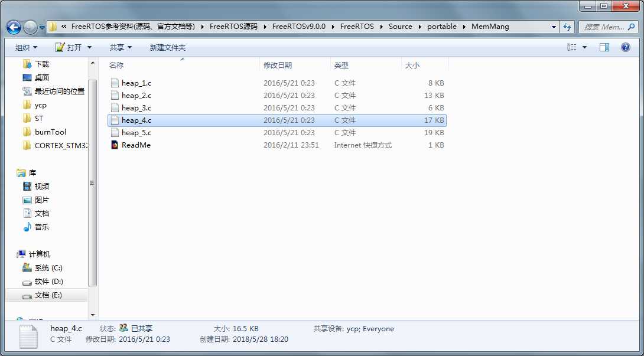
Task: Select 库 in the navigation pane
Action: (x=26, y=173)
